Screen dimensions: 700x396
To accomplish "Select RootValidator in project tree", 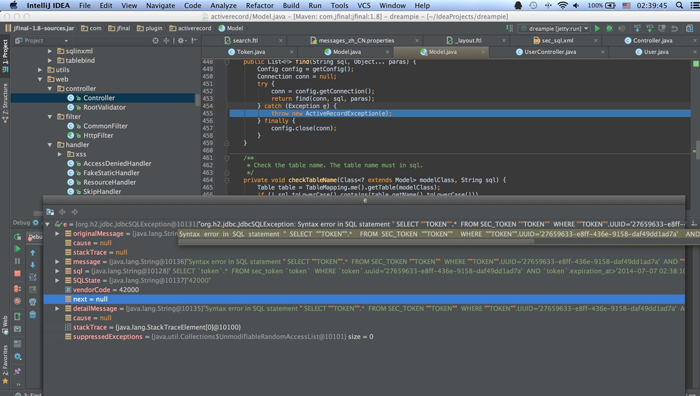I will tap(104, 107).
